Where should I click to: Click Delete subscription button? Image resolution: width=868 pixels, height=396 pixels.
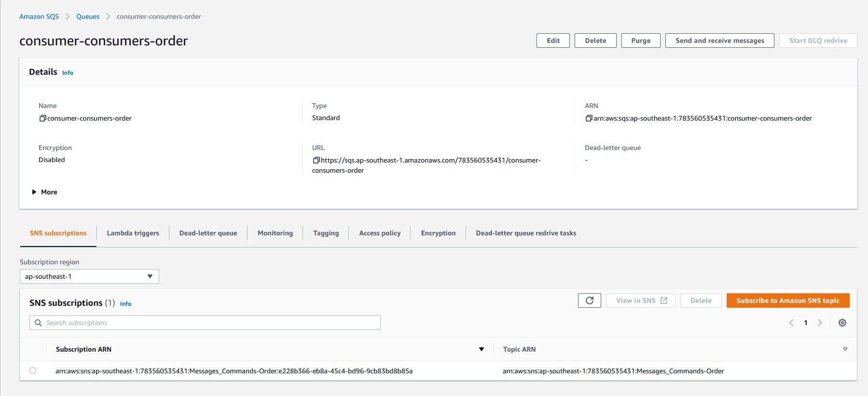point(701,300)
